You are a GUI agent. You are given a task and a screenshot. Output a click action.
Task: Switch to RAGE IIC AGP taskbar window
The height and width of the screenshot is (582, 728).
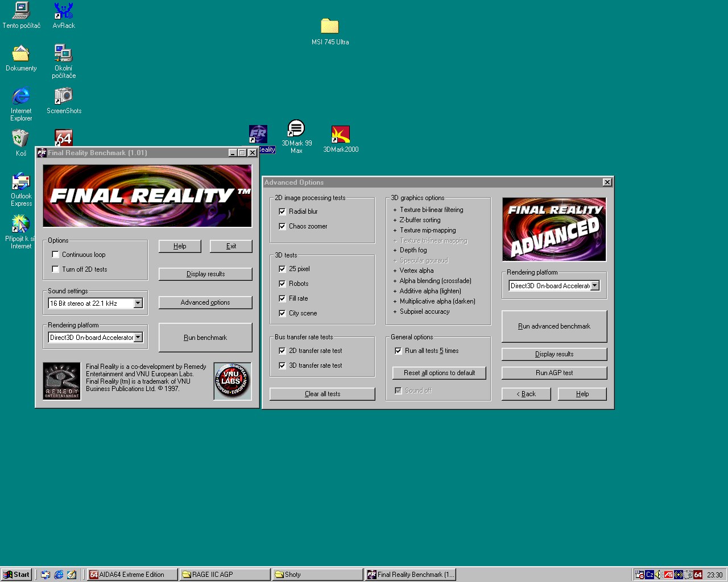[x=225, y=575]
